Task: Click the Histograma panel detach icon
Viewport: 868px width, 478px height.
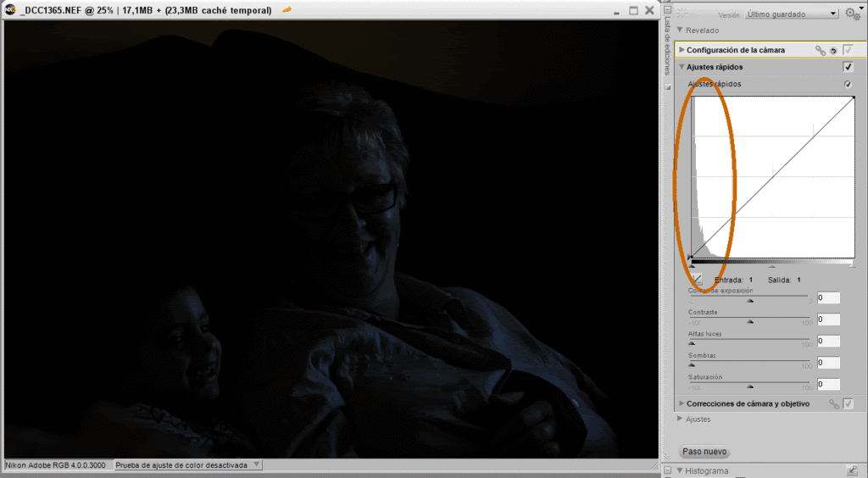Action: pyautogui.click(x=852, y=471)
